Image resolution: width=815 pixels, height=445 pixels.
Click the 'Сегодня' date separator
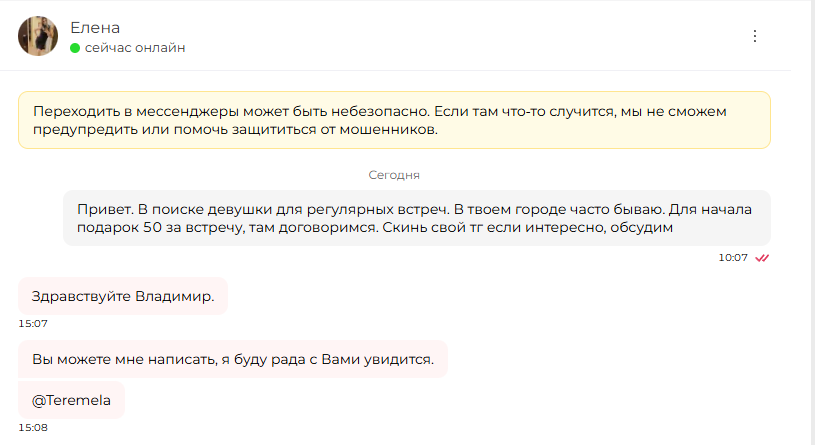pos(394,175)
